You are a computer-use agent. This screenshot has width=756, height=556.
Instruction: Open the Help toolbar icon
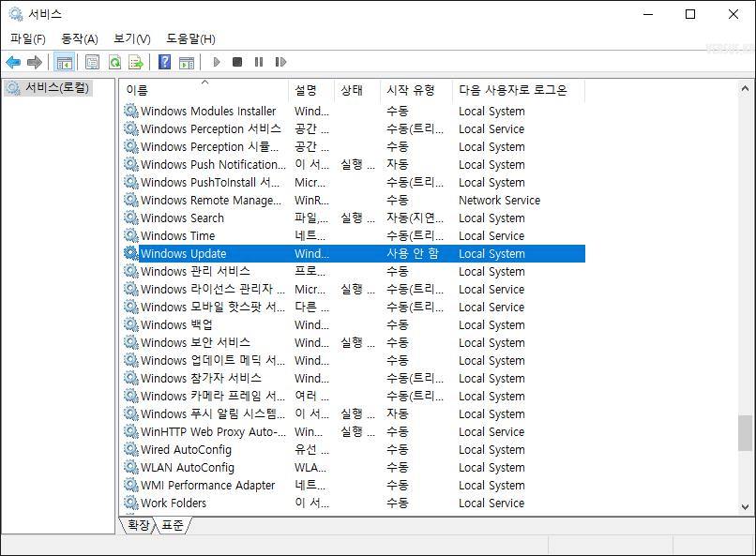click(164, 62)
